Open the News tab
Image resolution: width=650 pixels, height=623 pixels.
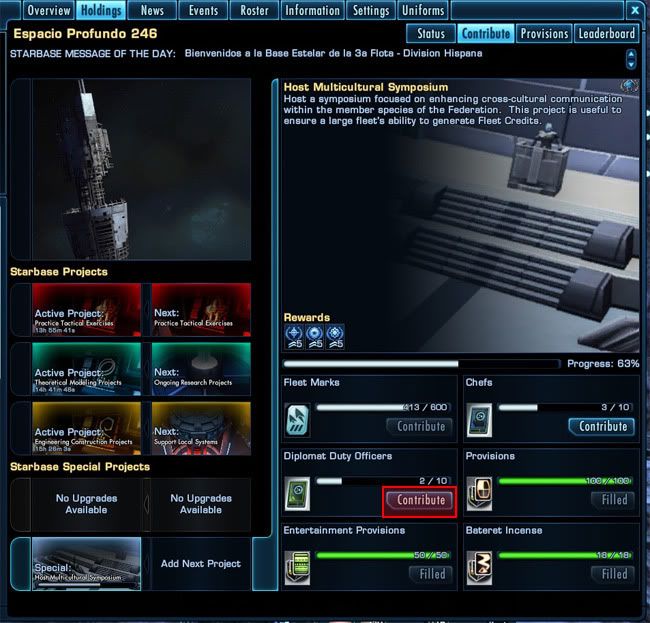tap(152, 10)
